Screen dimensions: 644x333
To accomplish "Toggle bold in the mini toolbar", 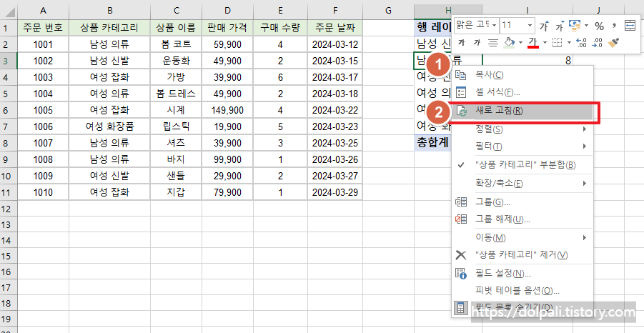I will click(461, 42).
